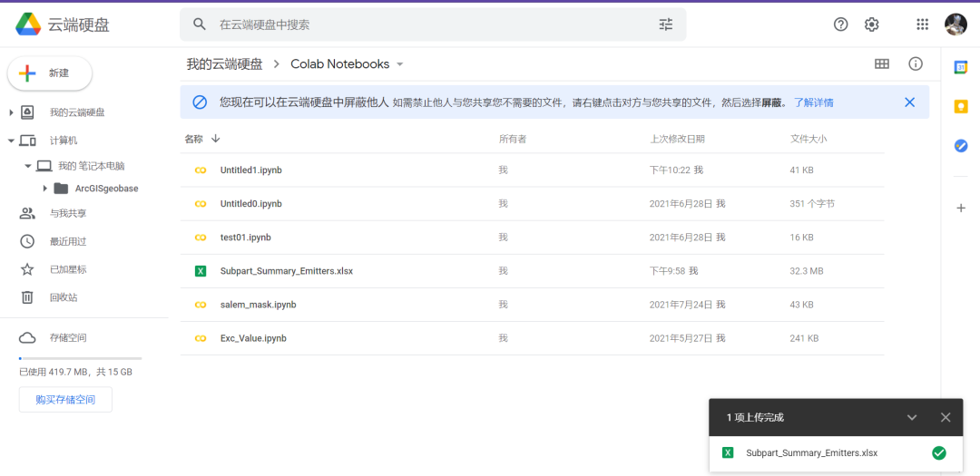
Task: Click the Google Drive logo
Action: click(x=28, y=24)
